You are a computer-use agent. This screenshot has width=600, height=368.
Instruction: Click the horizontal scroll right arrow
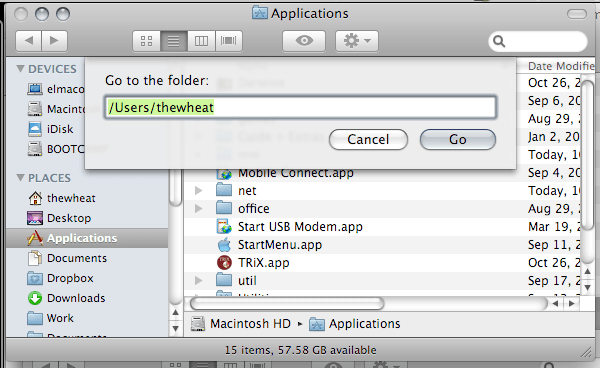pyautogui.click(x=572, y=304)
